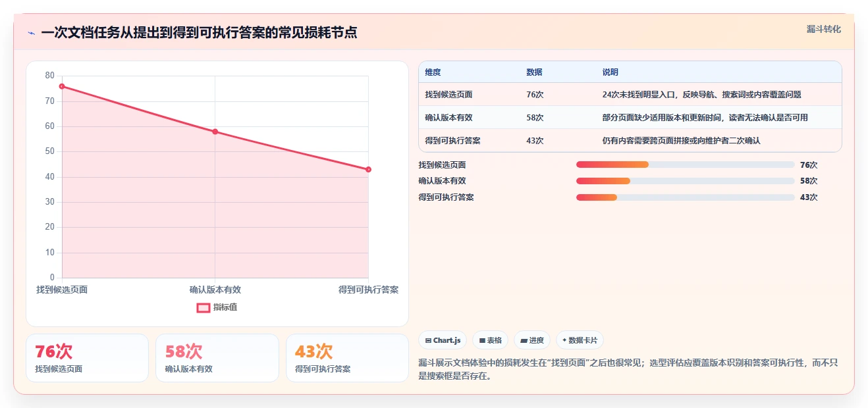
Task: Click the 维度 column header
Action: pos(433,72)
